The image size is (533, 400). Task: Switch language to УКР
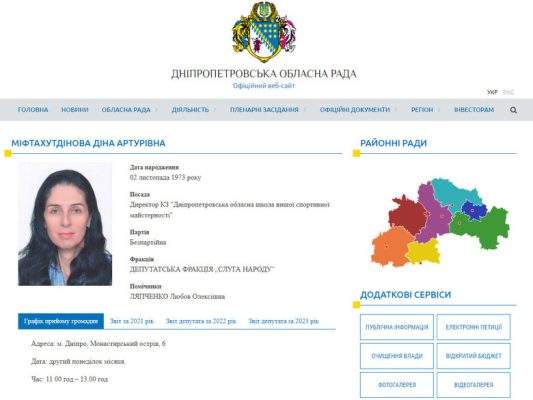[x=492, y=92]
